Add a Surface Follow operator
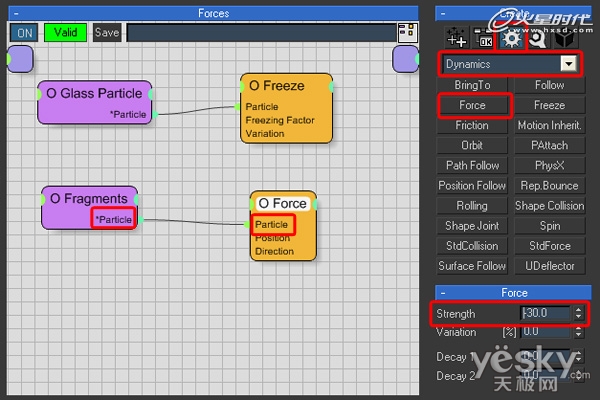This screenshot has height=400, width=600. pos(472,266)
